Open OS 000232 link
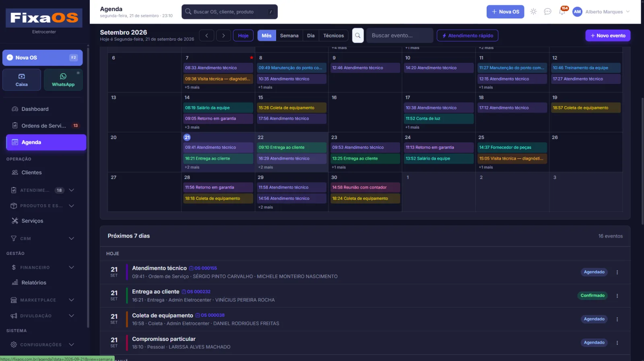The image size is (644, 361). (x=196, y=292)
